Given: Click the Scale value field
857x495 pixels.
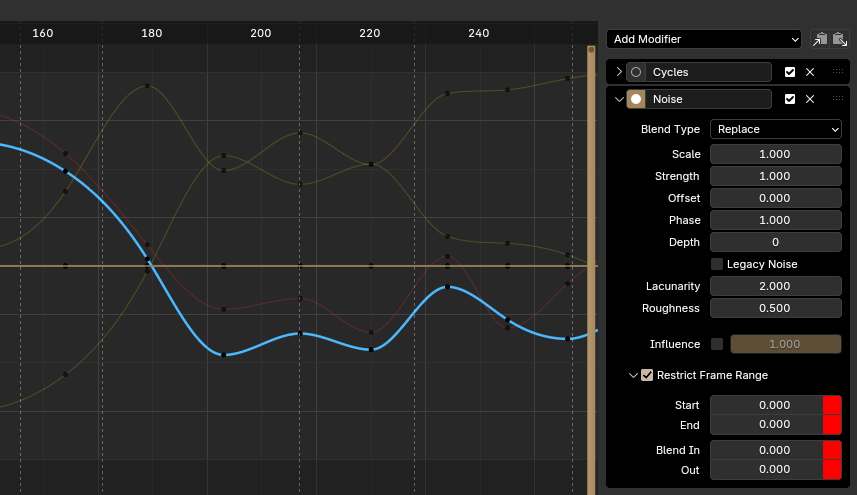Looking at the screenshot, I should (776, 154).
